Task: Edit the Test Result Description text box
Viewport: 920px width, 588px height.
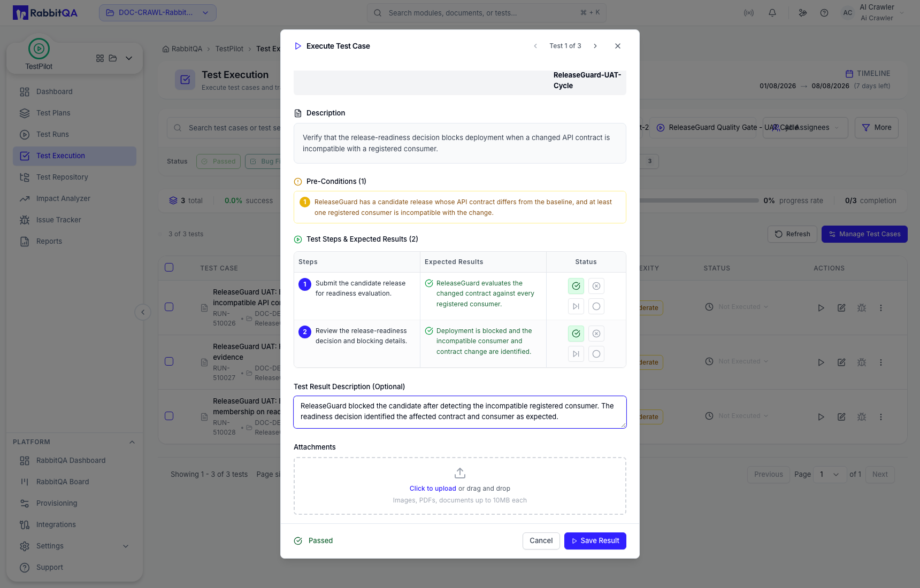Action: pyautogui.click(x=460, y=412)
